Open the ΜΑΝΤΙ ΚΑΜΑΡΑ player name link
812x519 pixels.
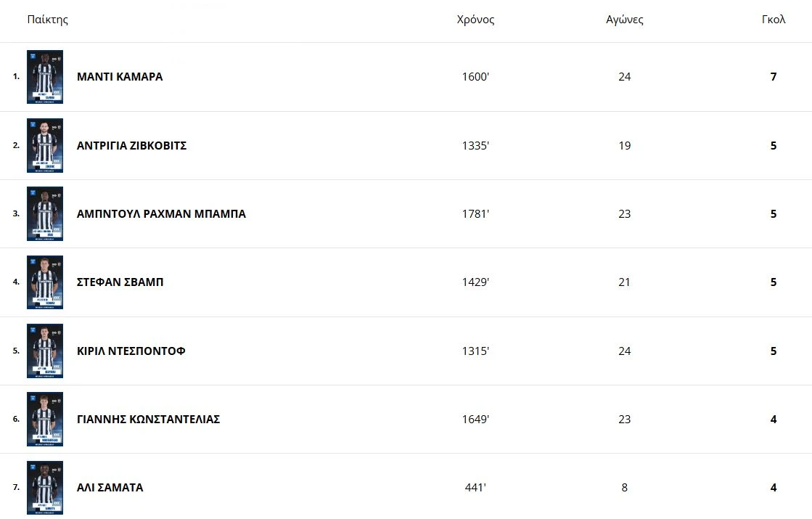click(120, 77)
